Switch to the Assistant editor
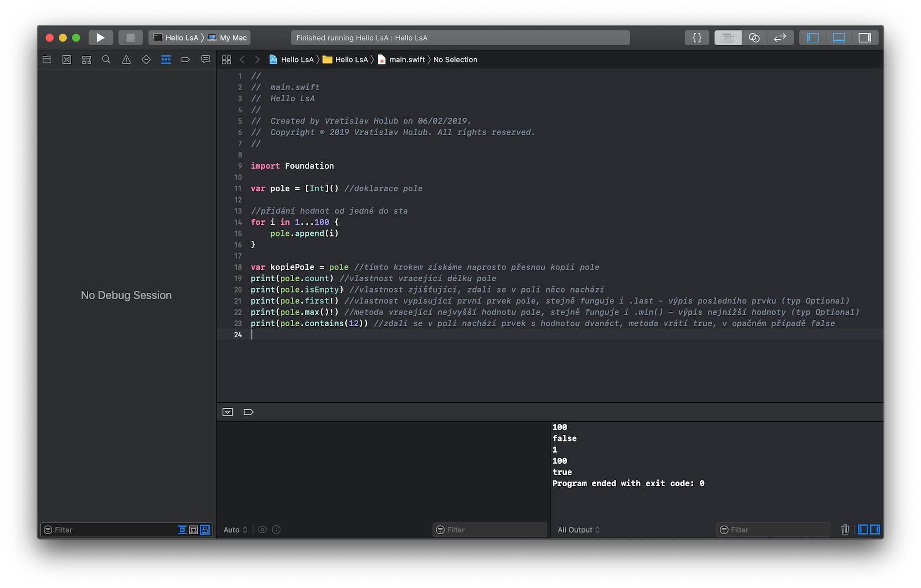921x588 pixels. pos(754,38)
